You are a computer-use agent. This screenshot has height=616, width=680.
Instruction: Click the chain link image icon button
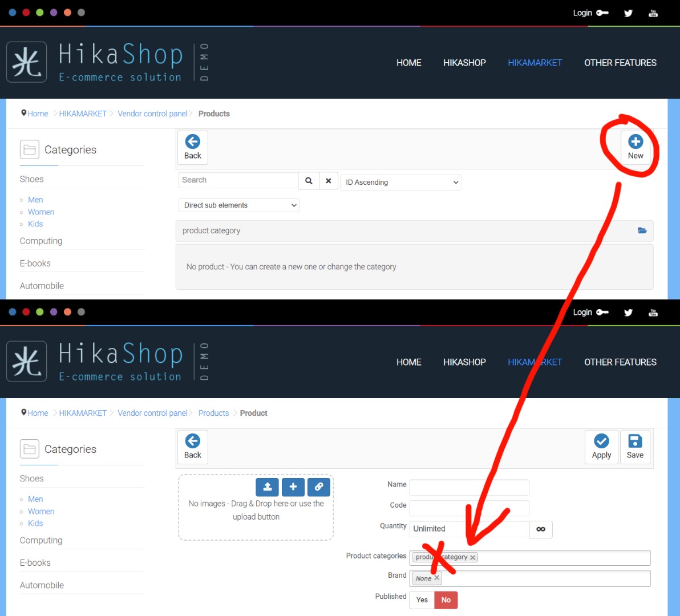(x=319, y=487)
